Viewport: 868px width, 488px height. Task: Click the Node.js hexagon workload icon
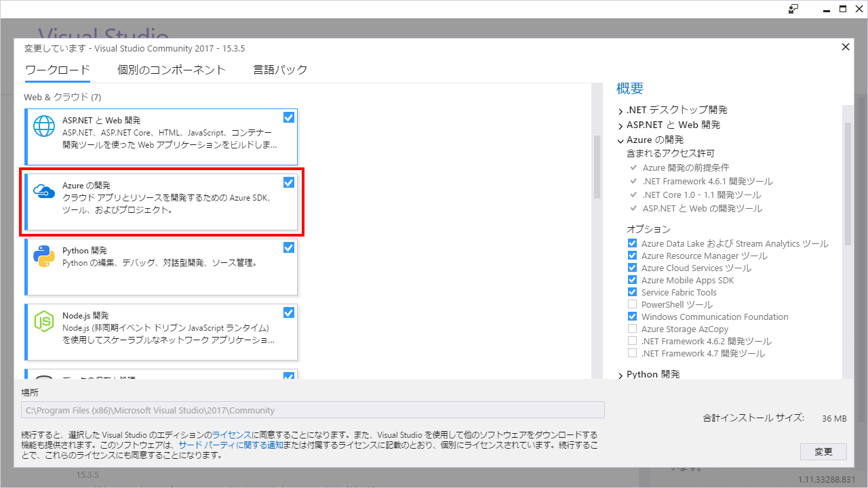[x=45, y=321]
